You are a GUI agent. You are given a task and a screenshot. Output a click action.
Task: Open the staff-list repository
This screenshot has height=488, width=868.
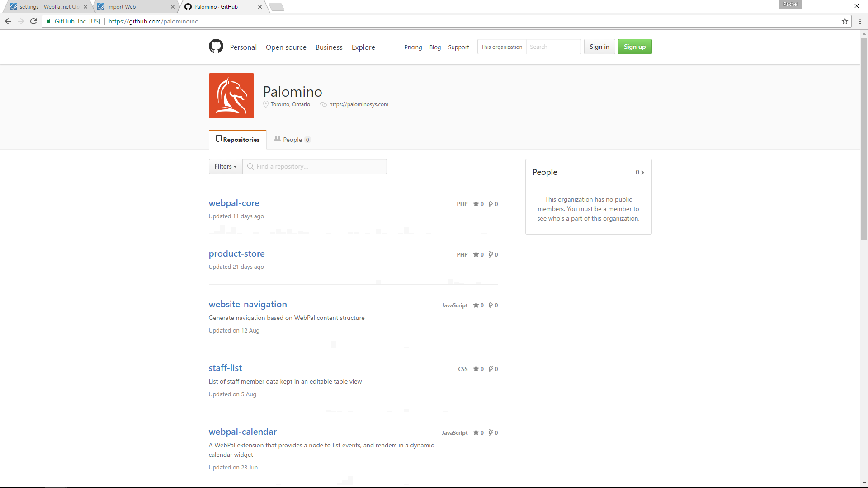coord(225,368)
